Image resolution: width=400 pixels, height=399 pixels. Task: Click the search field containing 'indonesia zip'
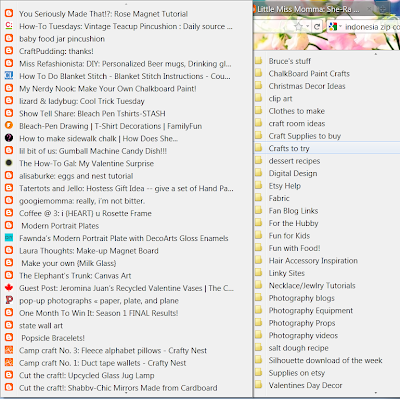[372, 27]
